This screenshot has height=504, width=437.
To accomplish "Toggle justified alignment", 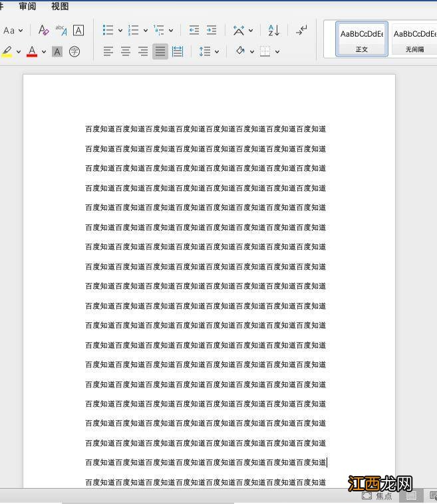I will click(x=160, y=51).
